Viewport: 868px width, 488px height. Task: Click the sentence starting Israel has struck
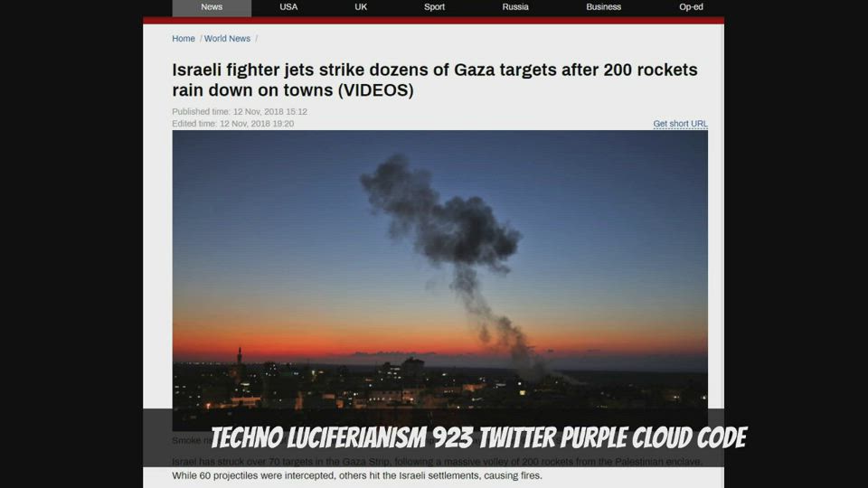click(x=437, y=462)
